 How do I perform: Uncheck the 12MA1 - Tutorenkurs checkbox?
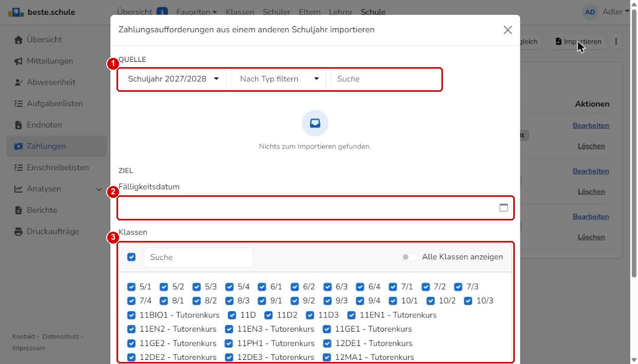[327, 357]
